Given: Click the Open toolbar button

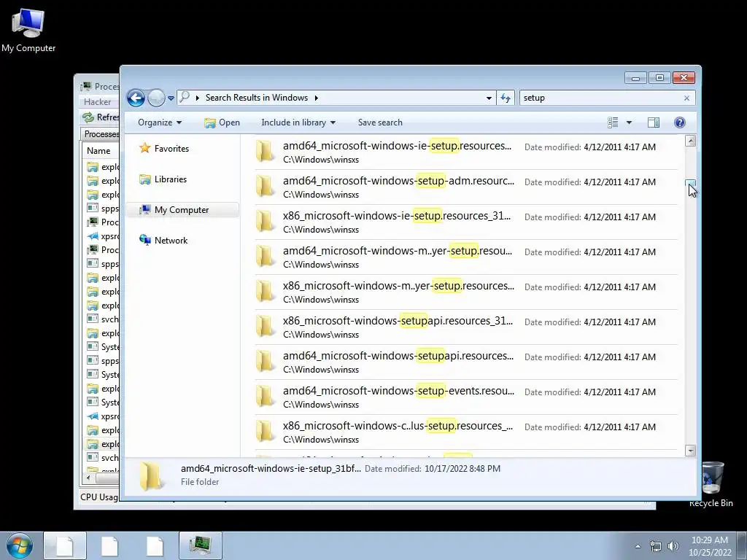Looking at the screenshot, I should [x=222, y=122].
